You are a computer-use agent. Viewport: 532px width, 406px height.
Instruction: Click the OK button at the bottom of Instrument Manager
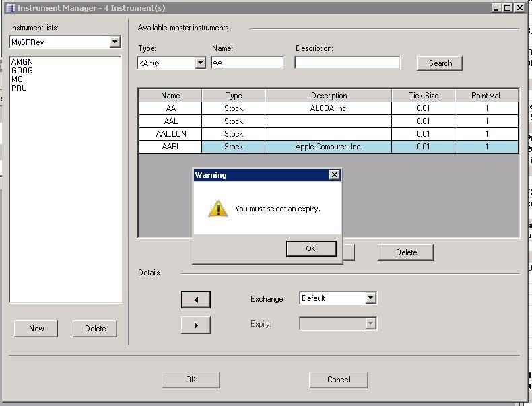click(x=191, y=380)
